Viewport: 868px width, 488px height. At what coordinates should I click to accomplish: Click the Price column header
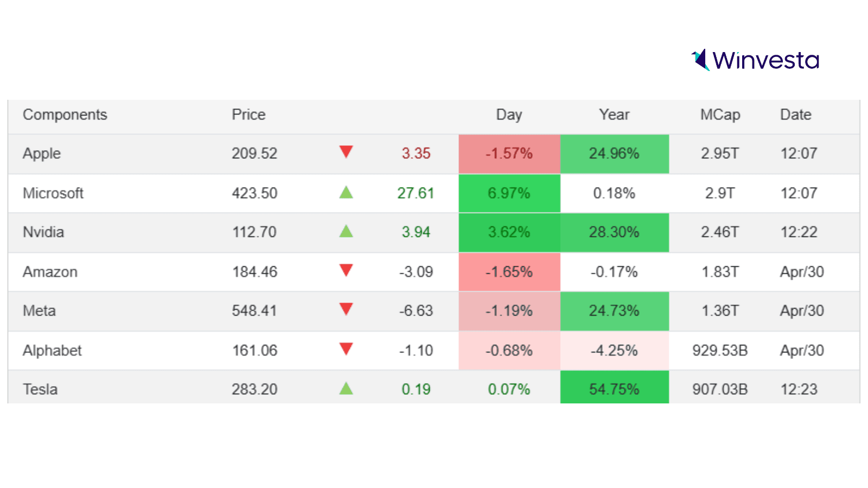[248, 115]
